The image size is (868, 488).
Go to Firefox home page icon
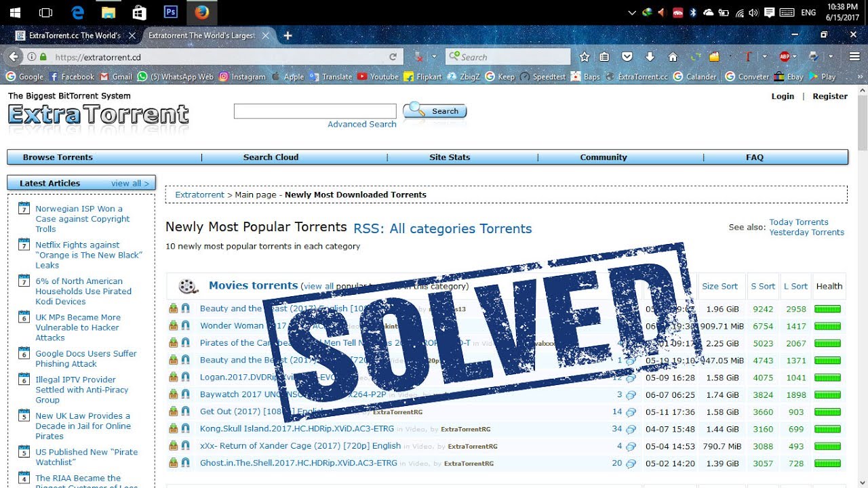click(673, 57)
